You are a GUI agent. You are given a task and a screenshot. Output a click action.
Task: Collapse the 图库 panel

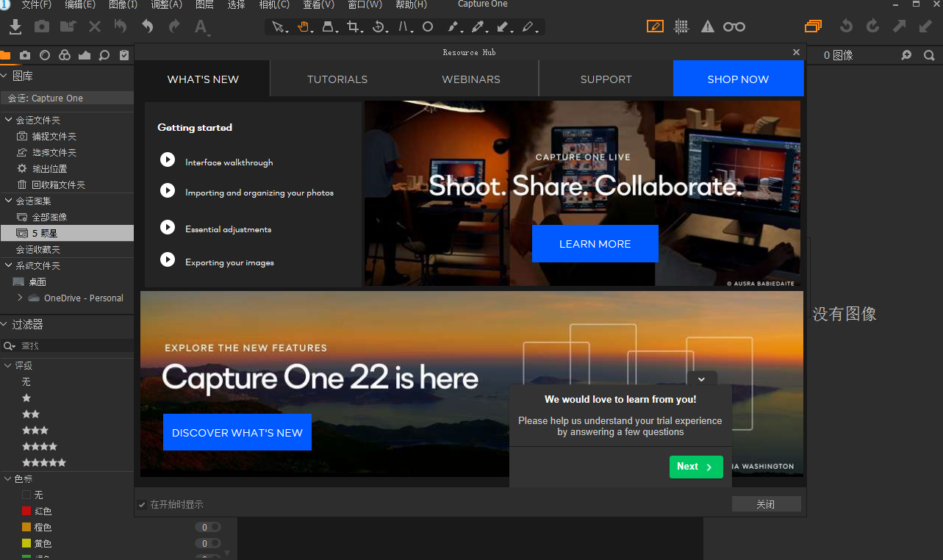(5, 76)
